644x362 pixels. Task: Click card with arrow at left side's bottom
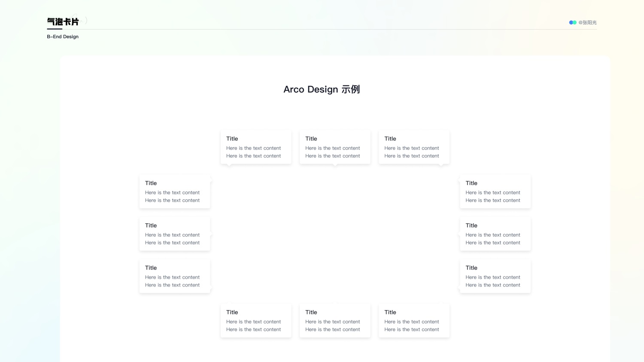point(495,276)
